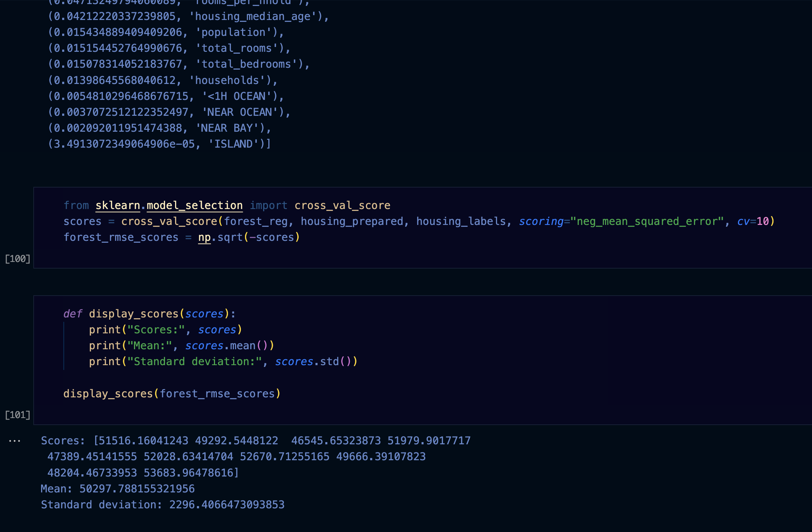Click print("Standard deviation:" line
The width and height of the screenshot is (812, 532).
pyautogui.click(x=223, y=361)
